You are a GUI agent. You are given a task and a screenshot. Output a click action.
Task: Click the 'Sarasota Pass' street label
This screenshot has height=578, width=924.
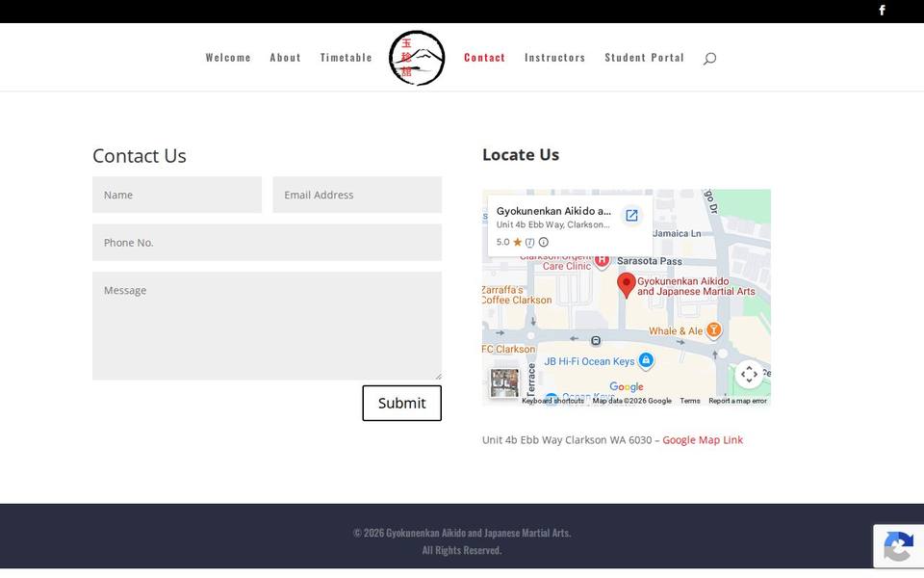(x=650, y=261)
